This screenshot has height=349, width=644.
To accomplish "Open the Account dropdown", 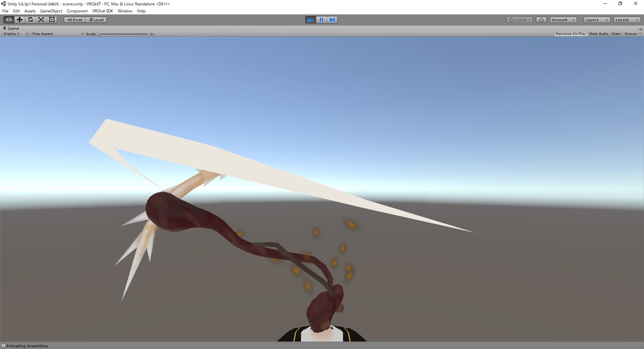I will coord(563,19).
